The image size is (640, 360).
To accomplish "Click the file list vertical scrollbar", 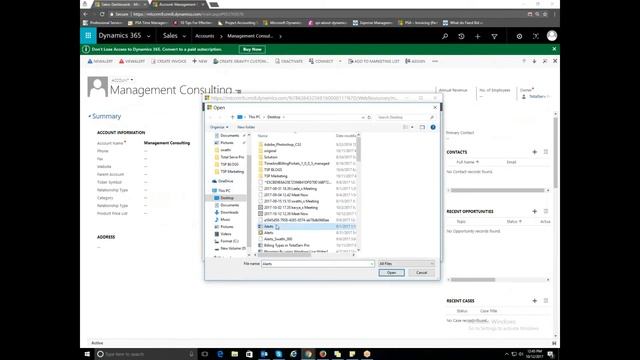I will (x=359, y=149).
